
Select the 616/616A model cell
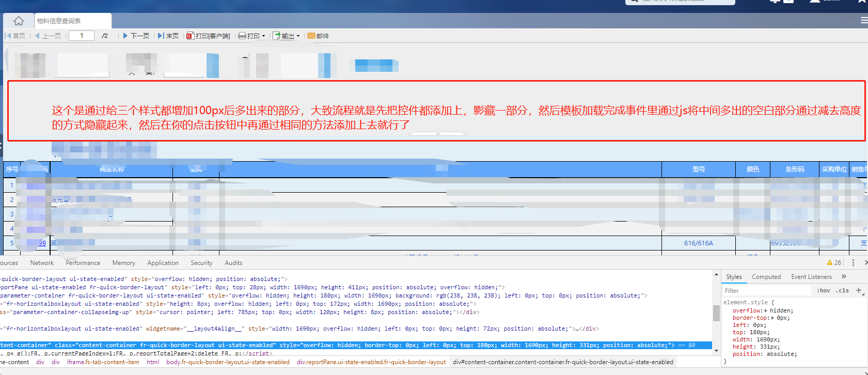699,243
